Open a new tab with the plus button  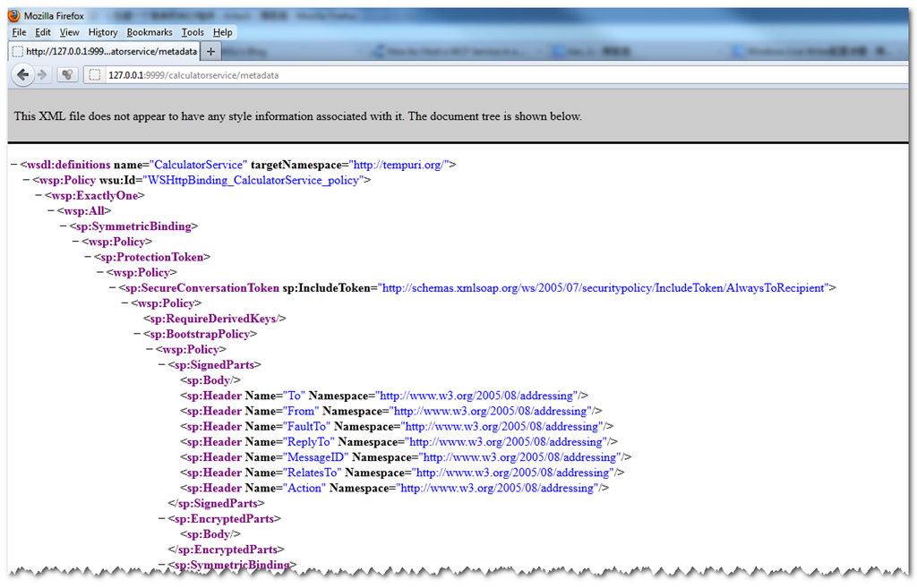pyautogui.click(x=210, y=51)
